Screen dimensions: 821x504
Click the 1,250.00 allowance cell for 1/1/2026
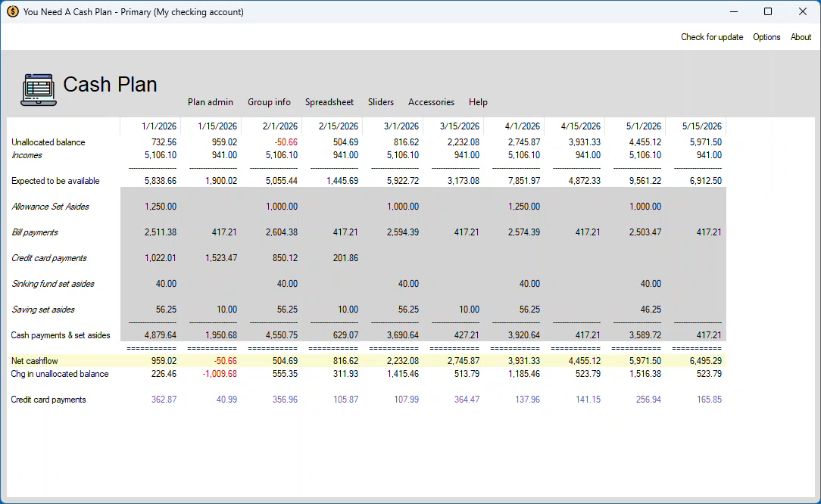click(x=160, y=207)
